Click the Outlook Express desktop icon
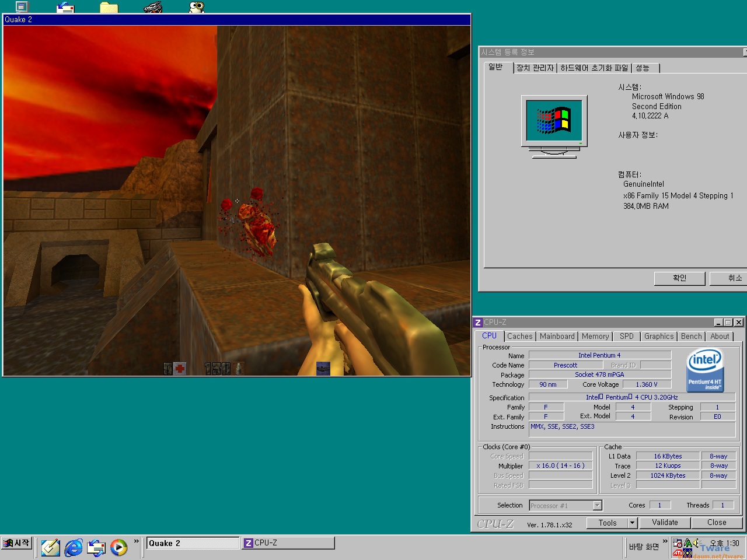The width and height of the screenshot is (747, 560). click(65, 7)
